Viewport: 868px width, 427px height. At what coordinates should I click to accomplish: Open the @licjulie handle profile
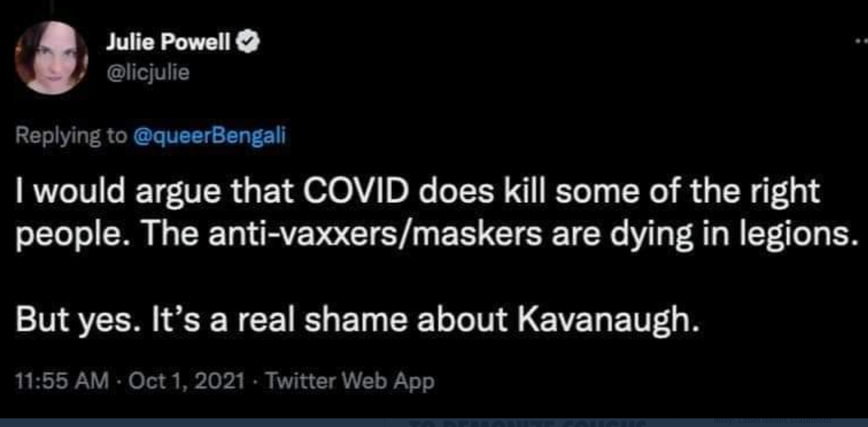(x=147, y=73)
